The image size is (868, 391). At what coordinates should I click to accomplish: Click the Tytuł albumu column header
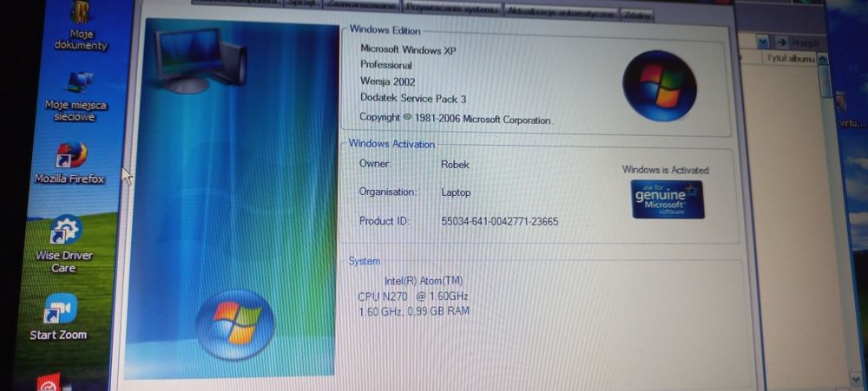tap(791, 58)
